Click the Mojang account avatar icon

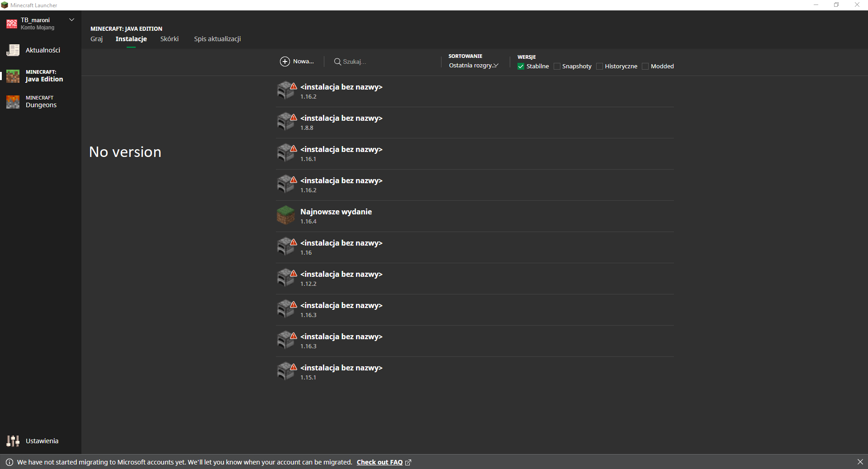[12, 24]
